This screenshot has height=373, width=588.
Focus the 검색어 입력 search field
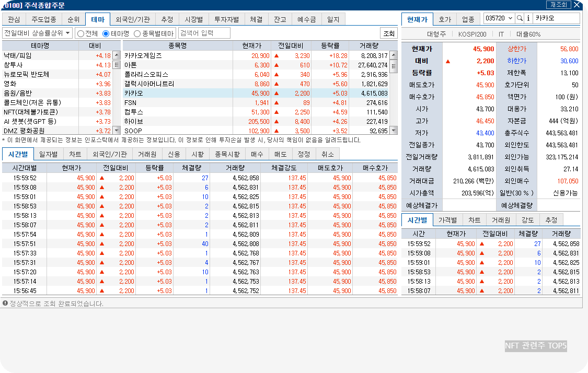[204, 33]
